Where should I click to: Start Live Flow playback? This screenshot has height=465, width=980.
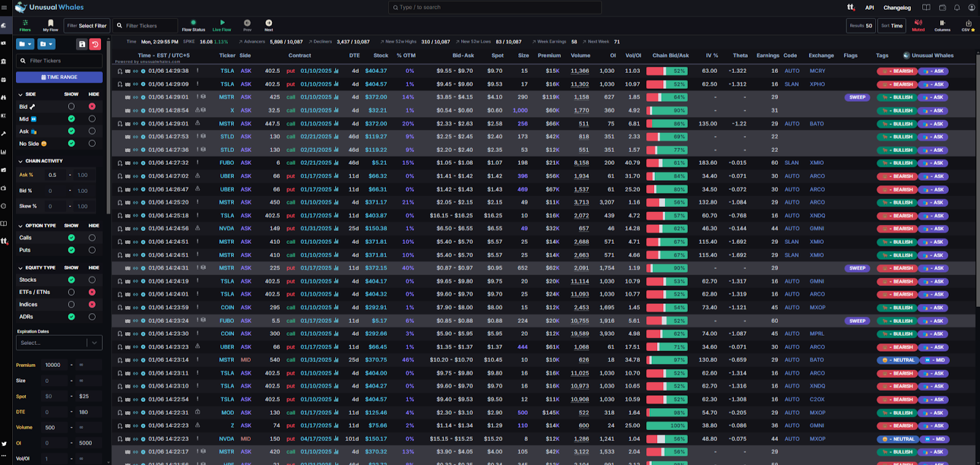click(222, 25)
